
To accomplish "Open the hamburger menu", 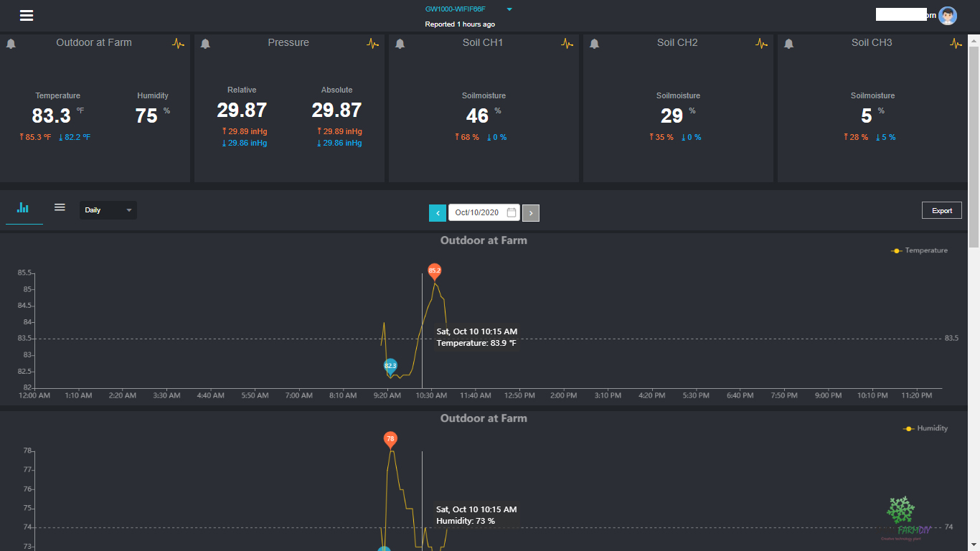I will point(27,16).
